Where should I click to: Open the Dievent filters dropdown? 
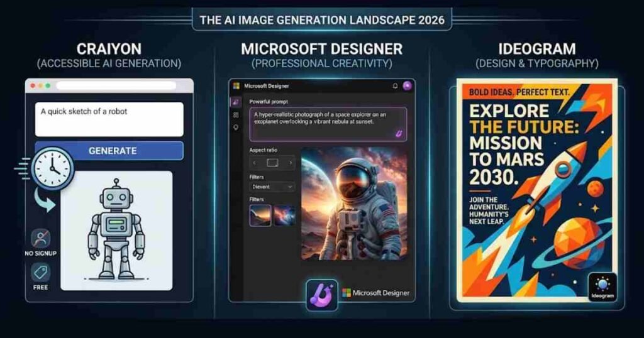272,187
